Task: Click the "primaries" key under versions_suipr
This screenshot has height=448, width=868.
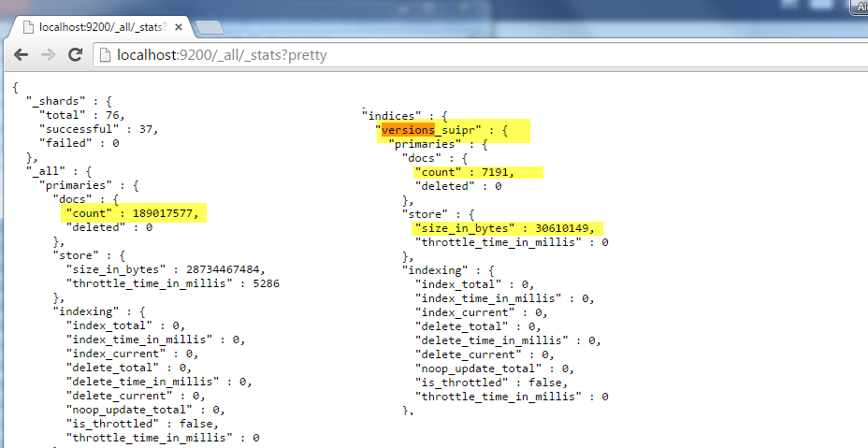Action: tap(426, 144)
